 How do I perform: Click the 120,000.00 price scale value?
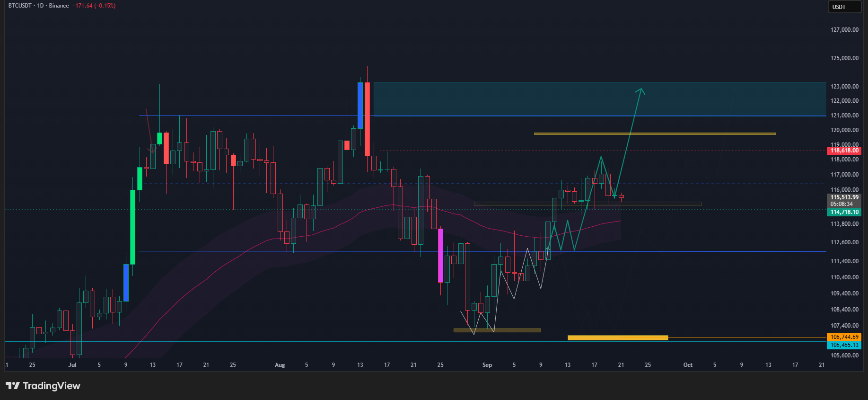pos(844,130)
